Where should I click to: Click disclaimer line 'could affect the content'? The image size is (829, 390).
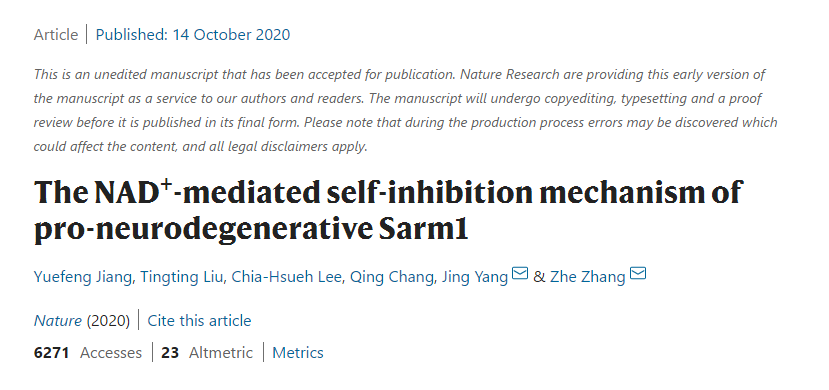point(200,146)
